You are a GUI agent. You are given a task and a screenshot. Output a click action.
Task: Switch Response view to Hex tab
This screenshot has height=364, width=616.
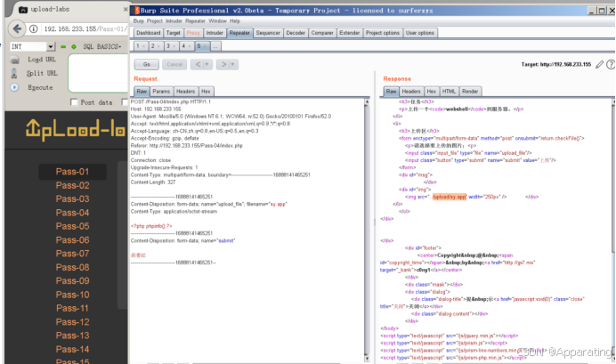[432, 92]
